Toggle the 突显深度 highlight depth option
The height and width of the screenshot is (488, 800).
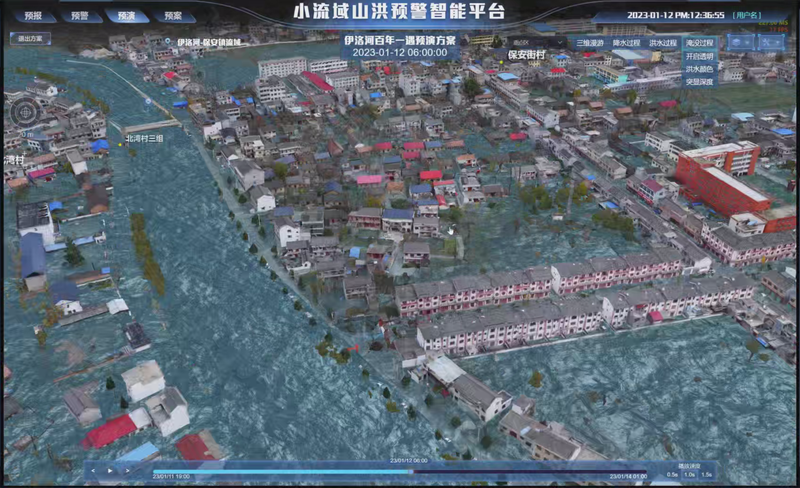click(x=699, y=82)
